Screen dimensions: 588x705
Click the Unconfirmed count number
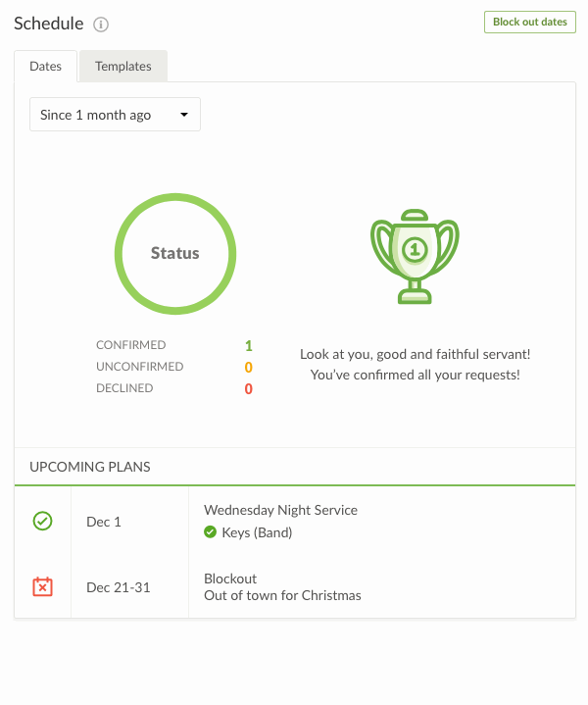pyautogui.click(x=249, y=367)
